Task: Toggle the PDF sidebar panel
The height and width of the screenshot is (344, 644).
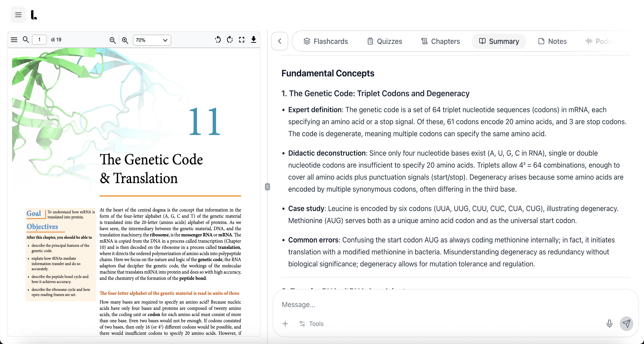Action: [x=14, y=39]
